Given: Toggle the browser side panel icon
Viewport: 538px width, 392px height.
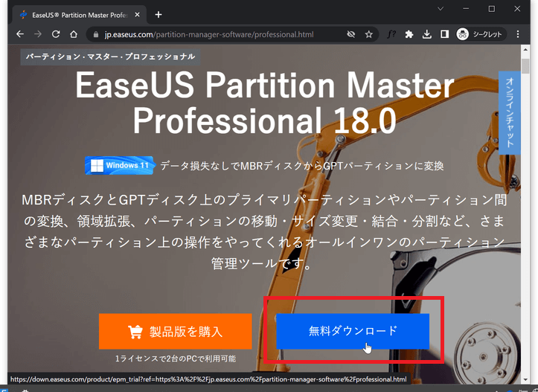Looking at the screenshot, I should [444, 34].
